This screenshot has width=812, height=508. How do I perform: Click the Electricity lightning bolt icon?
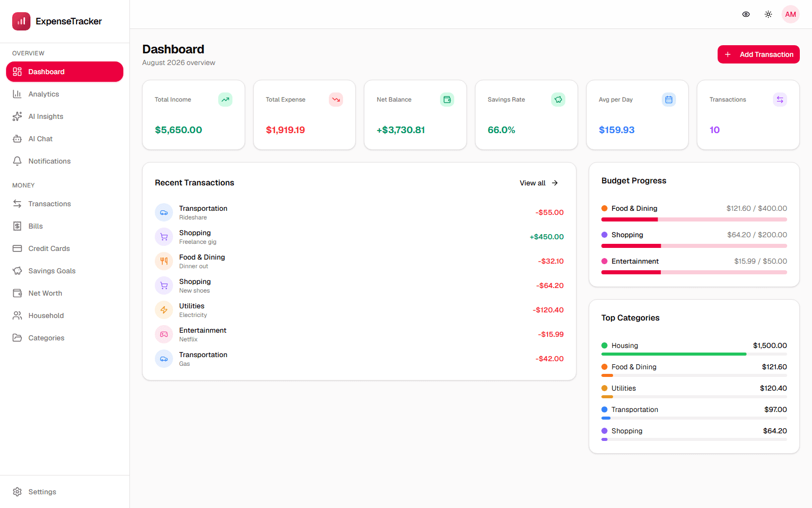164,310
